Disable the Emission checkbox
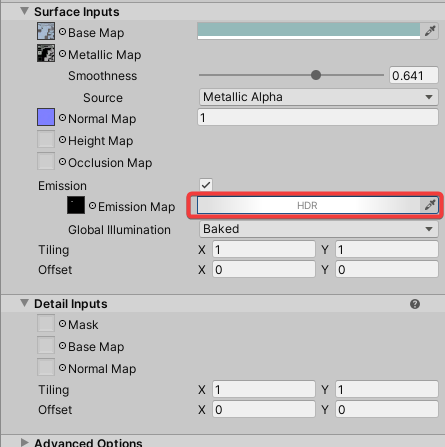 [x=206, y=185]
